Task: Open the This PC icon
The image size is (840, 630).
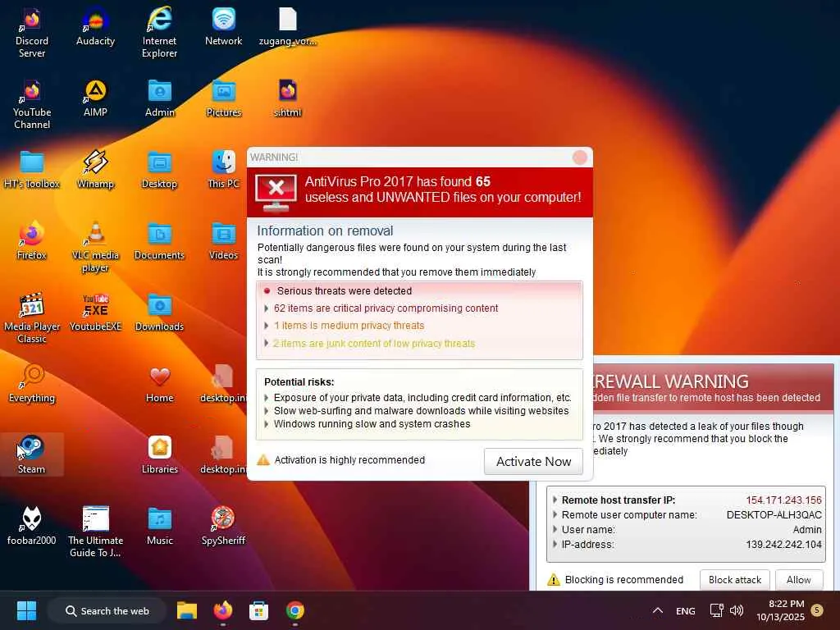Action: point(223,170)
